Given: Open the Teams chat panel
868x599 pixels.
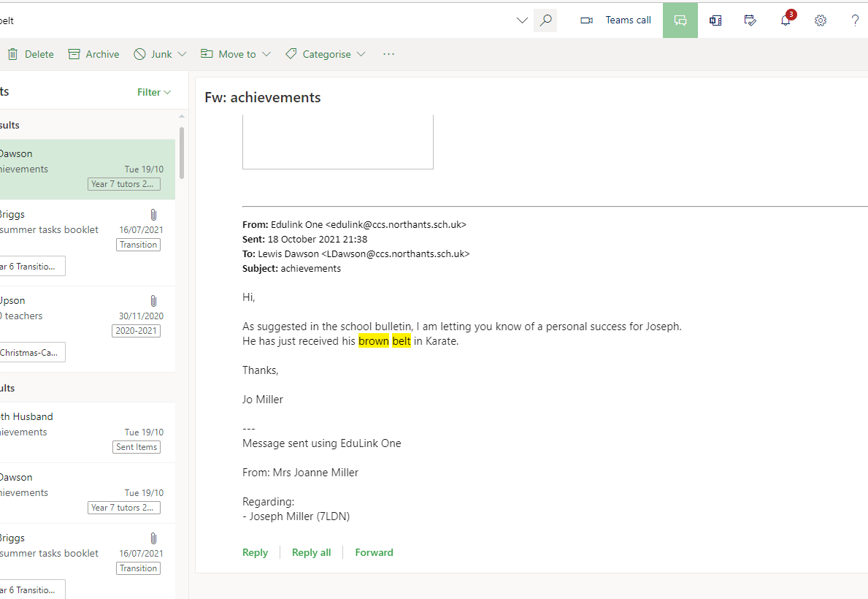Looking at the screenshot, I should [x=680, y=20].
